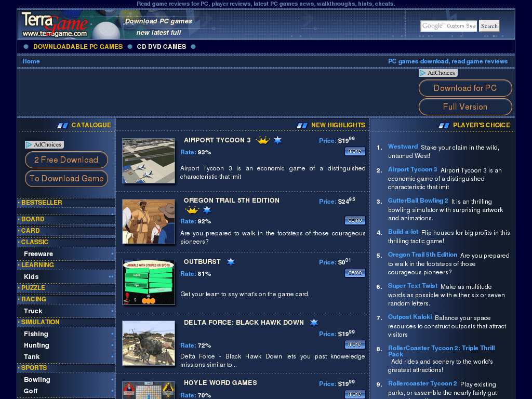Select the Bowling subcategory

pyautogui.click(x=37, y=380)
